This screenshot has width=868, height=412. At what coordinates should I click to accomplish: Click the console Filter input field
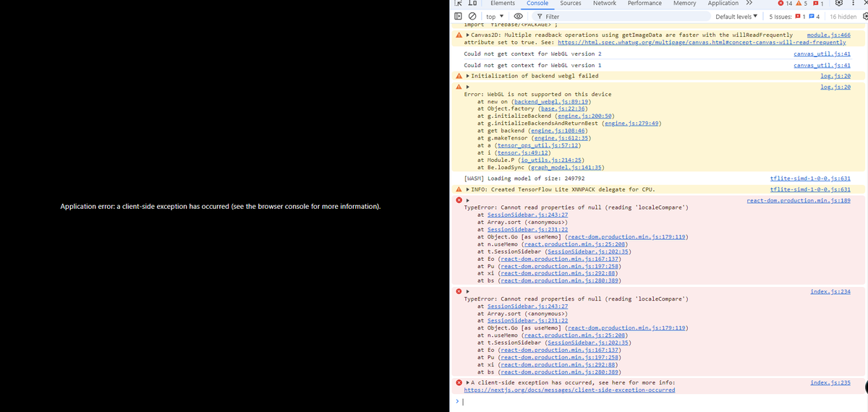point(615,17)
